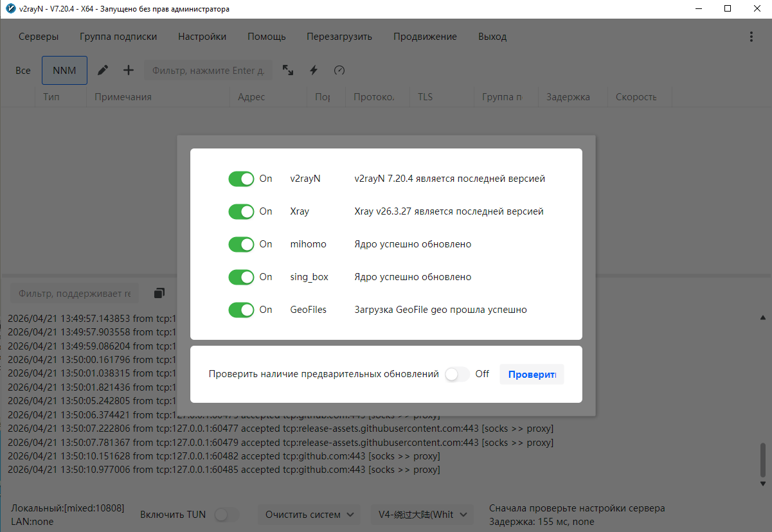Click the server filter input field
The height and width of the screenshot is (532, 772).
[x=208, y=71]
